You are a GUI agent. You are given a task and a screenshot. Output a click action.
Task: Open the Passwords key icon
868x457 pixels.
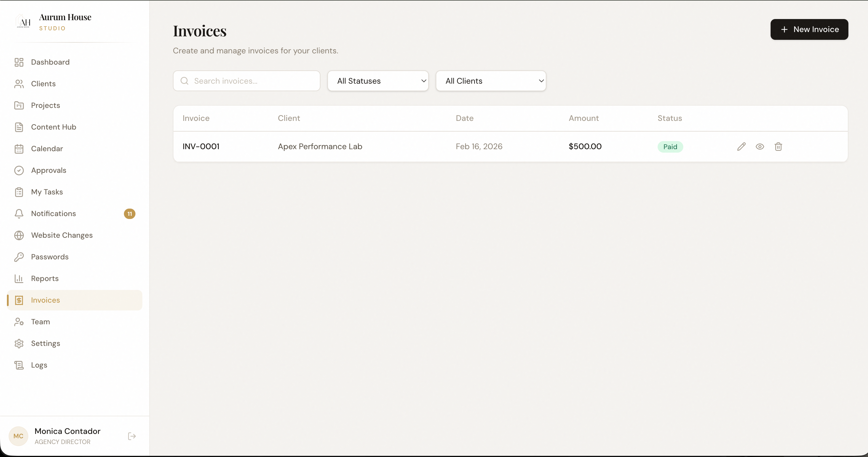tap(19, 257)
